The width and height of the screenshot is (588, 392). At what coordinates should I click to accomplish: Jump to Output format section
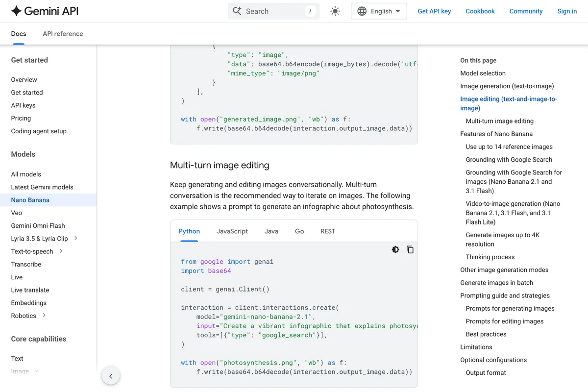486,372
